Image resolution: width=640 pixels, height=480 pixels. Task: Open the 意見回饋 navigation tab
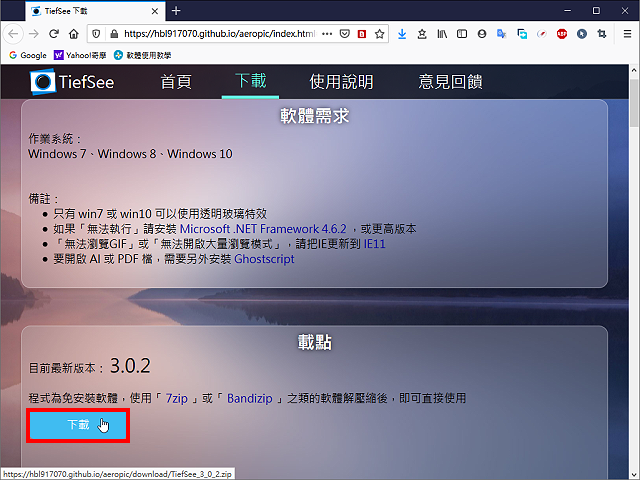450,82
